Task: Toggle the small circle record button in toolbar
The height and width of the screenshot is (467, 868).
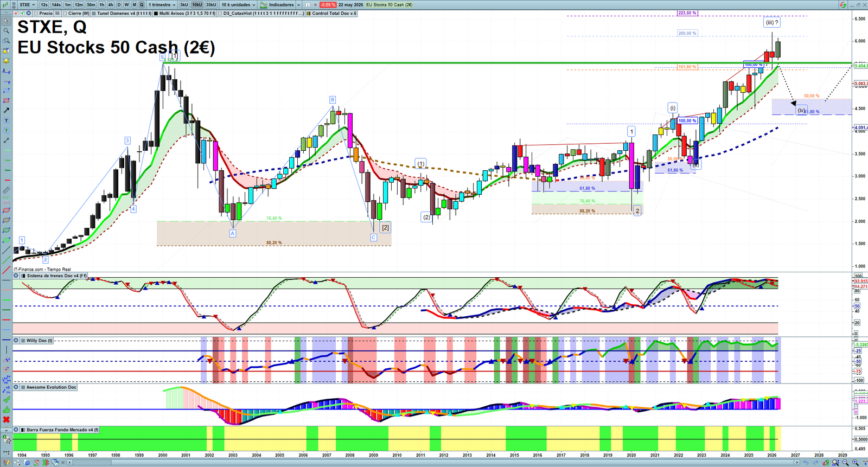Action: click(315, 5)
